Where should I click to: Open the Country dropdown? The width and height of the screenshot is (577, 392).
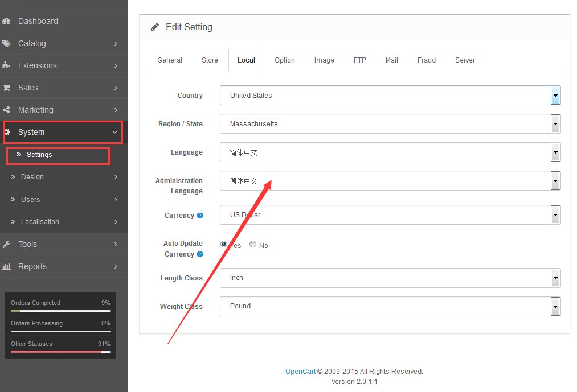[390, 95]
